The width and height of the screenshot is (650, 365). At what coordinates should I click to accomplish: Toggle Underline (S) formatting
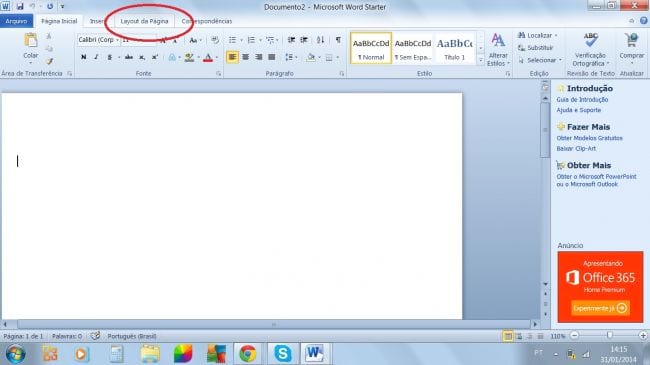point(109,57)
